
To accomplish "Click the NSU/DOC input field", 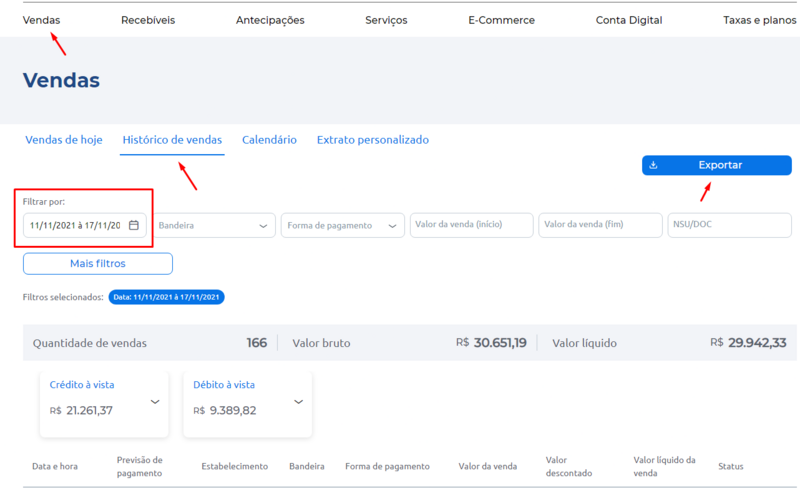I will 730,225.
